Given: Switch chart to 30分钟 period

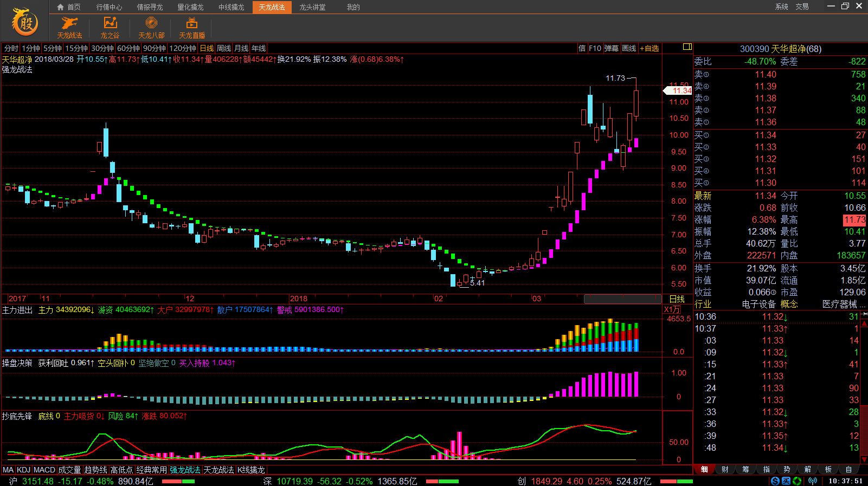Looking at the screenshot, I should tap(102, 48).
